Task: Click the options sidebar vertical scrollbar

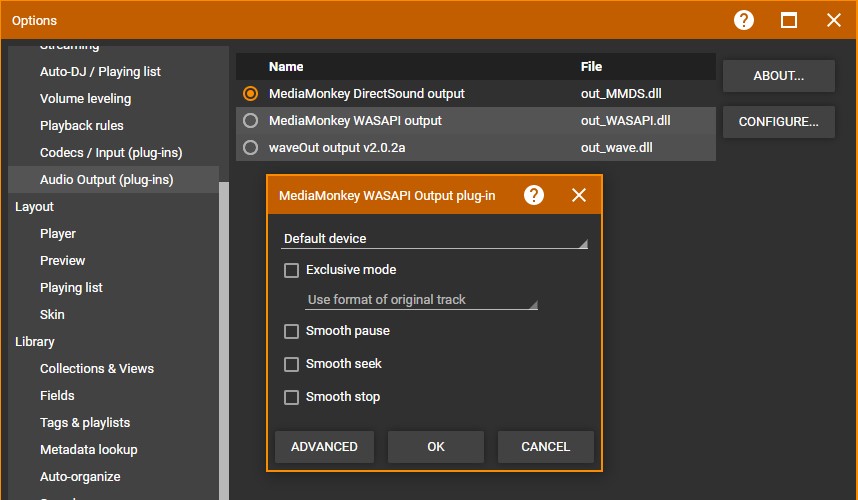Action: (224, 340)
